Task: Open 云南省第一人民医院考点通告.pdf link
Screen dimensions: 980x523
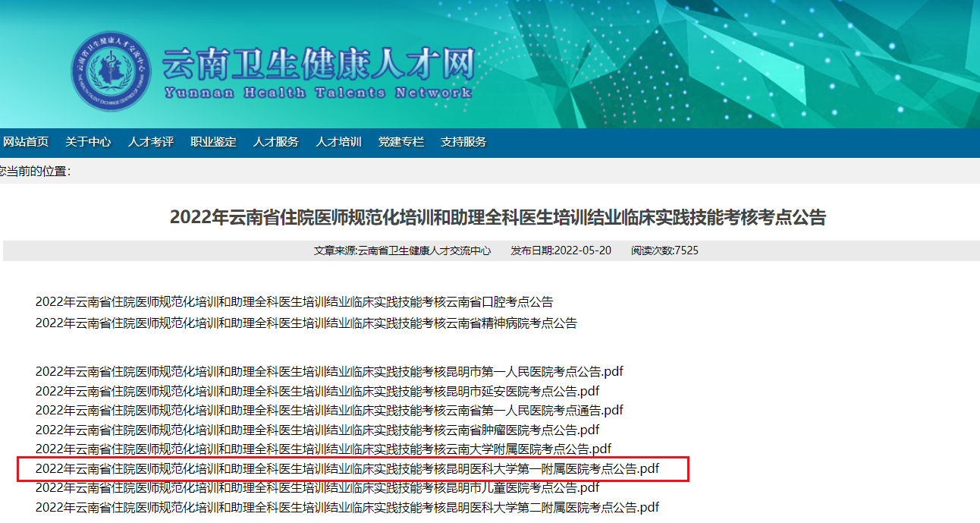Action: pos(329,411)
